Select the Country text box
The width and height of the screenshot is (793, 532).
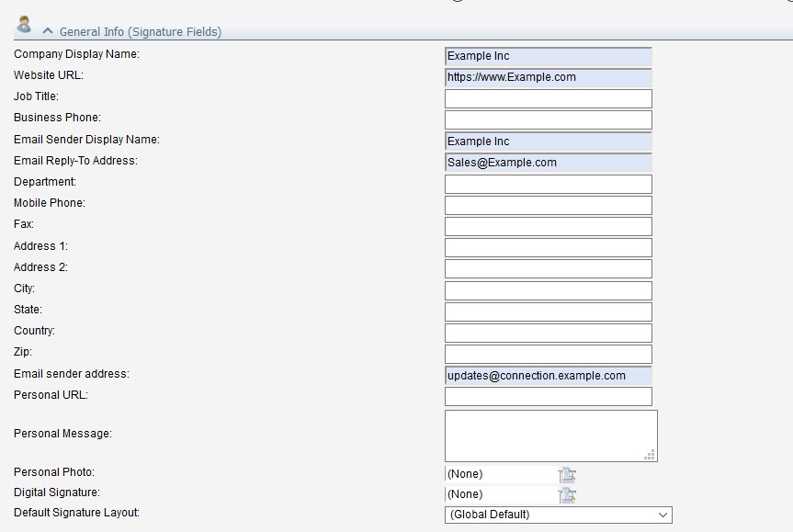point(549,334)
